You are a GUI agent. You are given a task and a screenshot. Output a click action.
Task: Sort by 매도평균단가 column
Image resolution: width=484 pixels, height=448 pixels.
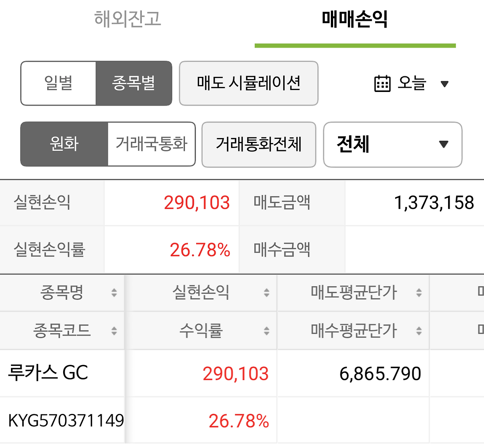tap(419, 292)
